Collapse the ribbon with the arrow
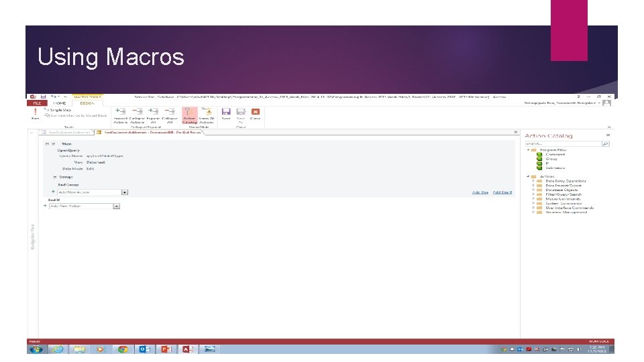The height and width of the screenshot is (362, 644). [x=608, y=127]
